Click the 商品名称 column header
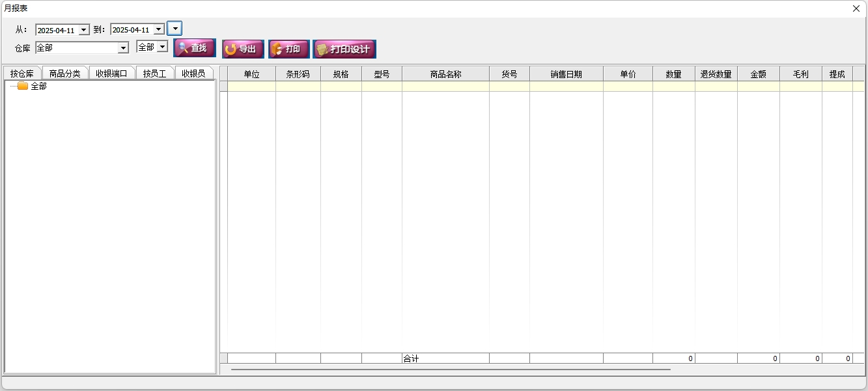The image size is (868, 391). (x=445, y=74)
